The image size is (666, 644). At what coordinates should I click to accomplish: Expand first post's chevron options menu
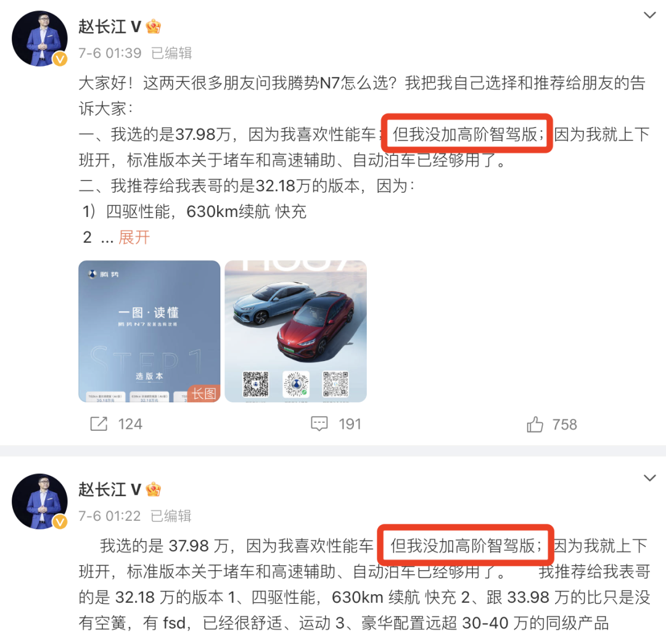click(649, 15)
